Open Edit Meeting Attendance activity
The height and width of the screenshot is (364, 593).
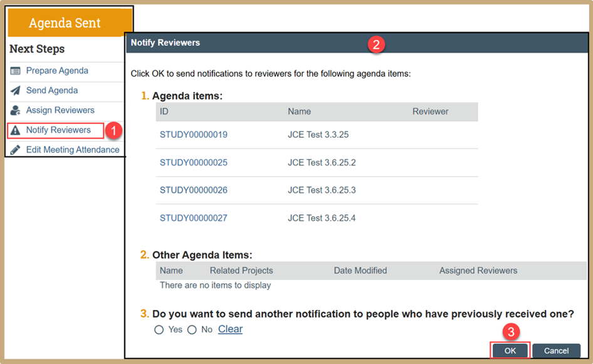[73, 150]
